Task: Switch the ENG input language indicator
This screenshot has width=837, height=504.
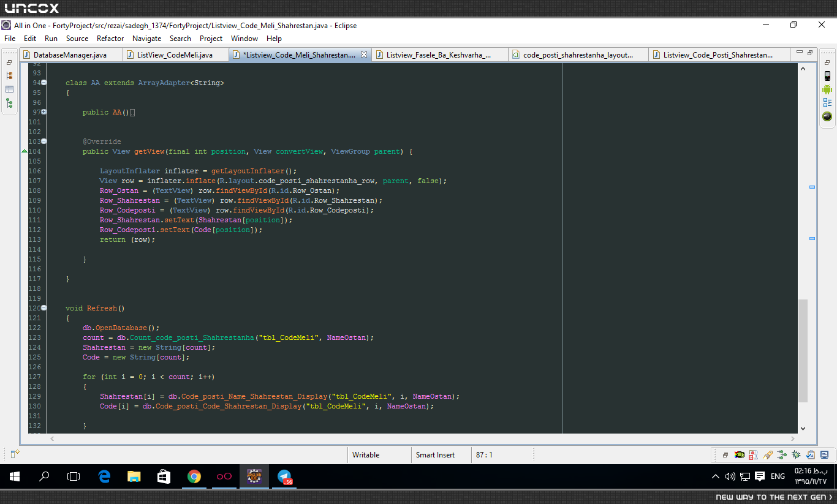Action: click(778, 476)
